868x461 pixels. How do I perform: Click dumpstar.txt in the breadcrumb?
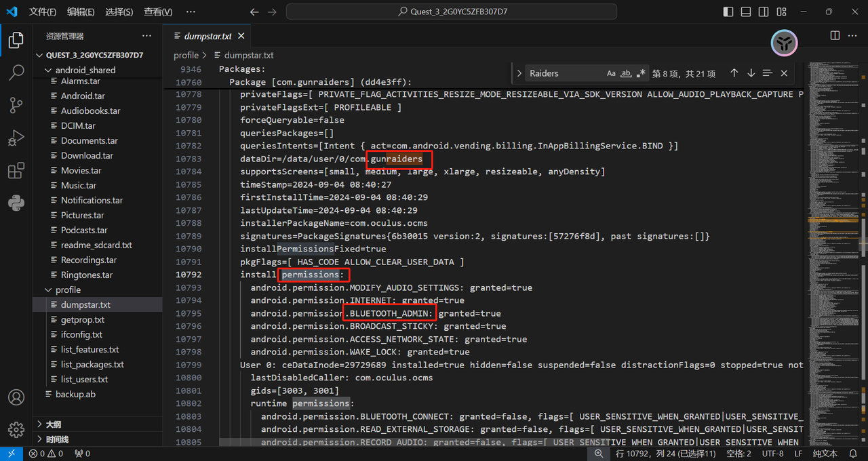tap(249, 56)
